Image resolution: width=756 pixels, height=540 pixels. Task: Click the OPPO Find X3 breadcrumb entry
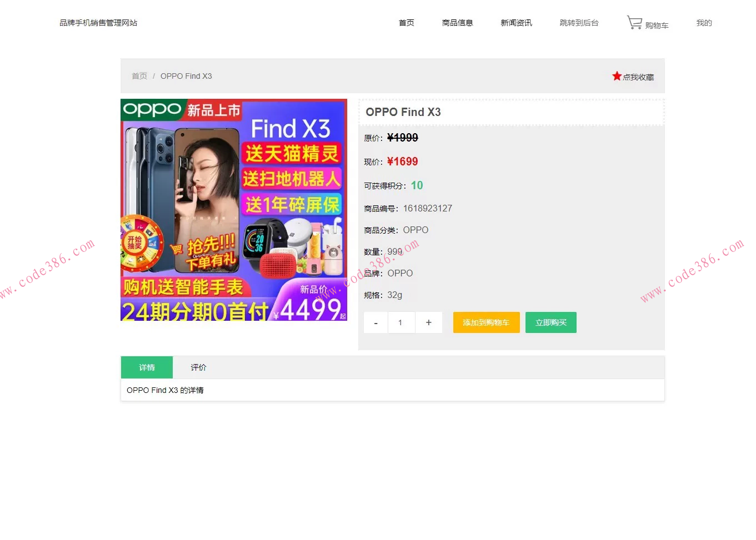[186, 76]
